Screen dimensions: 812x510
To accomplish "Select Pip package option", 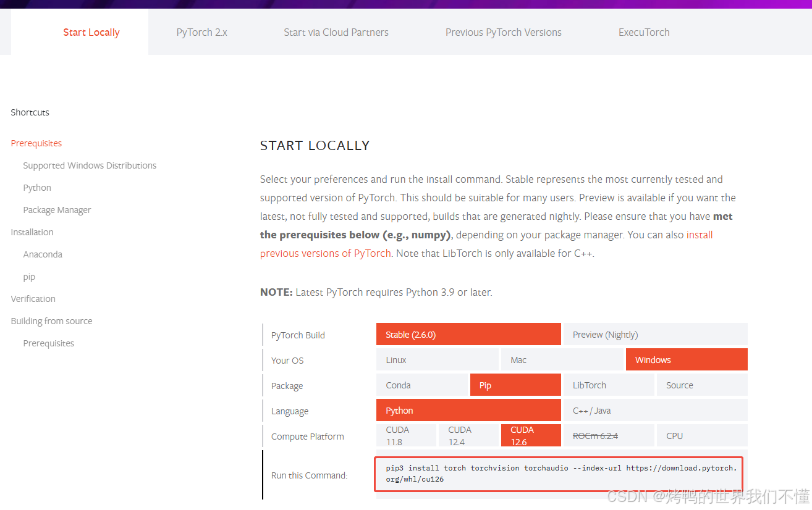I will 515,385.
